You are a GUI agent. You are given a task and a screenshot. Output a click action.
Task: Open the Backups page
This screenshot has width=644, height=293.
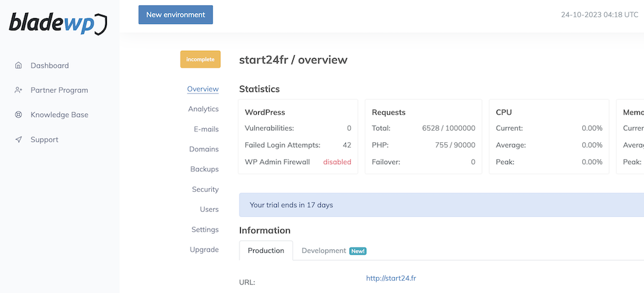(204, 169)
